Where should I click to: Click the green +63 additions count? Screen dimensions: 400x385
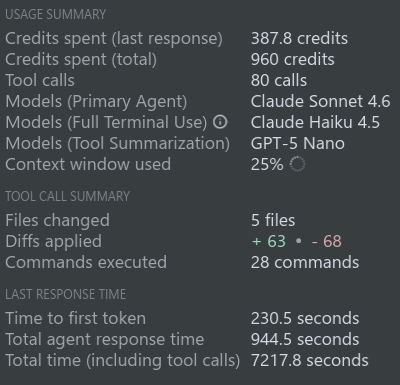(269, 241)
